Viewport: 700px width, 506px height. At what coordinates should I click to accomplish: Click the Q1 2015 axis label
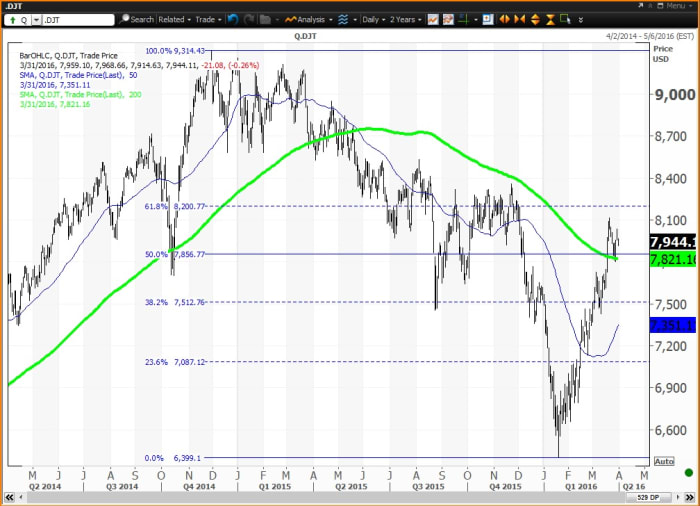(x=275, y=486)
